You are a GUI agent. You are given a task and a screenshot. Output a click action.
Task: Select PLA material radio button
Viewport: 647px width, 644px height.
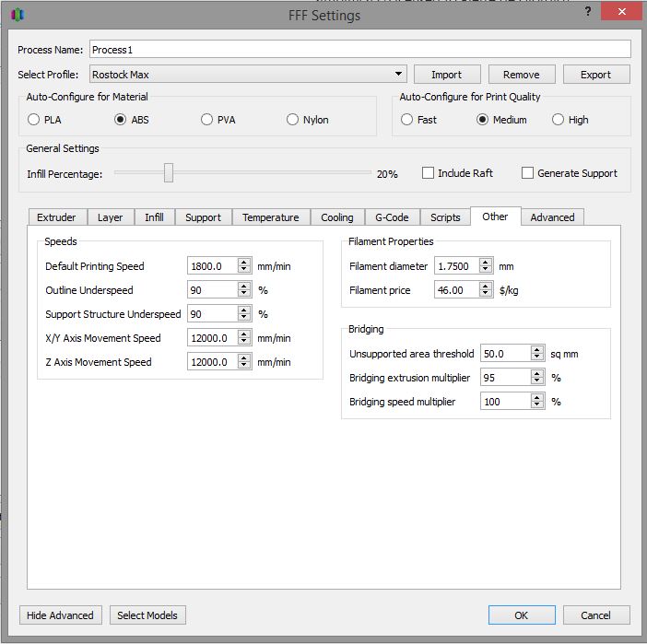tap(34, 120)
